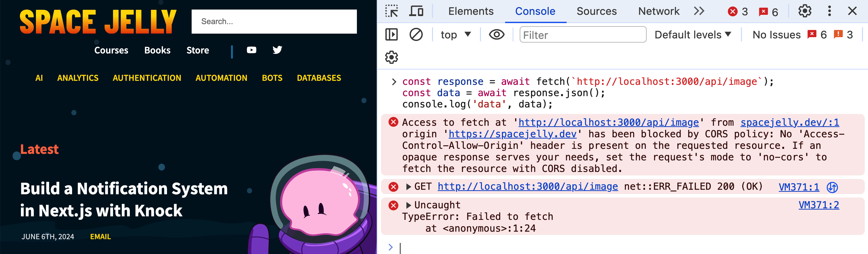Open the Sources tab
This screenshot has height=254, width=868.
pos(596,11)
